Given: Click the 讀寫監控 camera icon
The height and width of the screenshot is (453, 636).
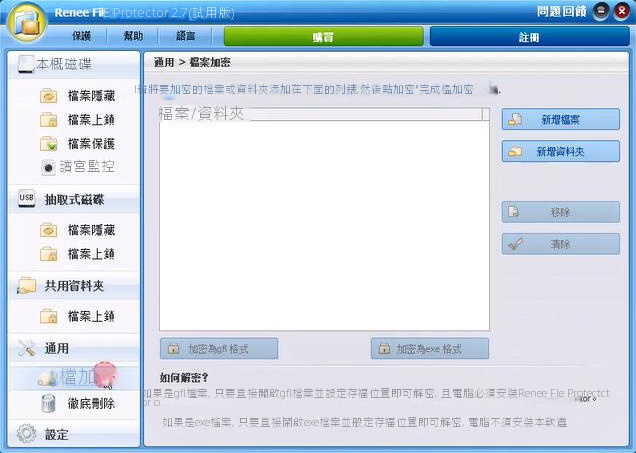Looking at the screenshot, I should (x=48, y=167).
